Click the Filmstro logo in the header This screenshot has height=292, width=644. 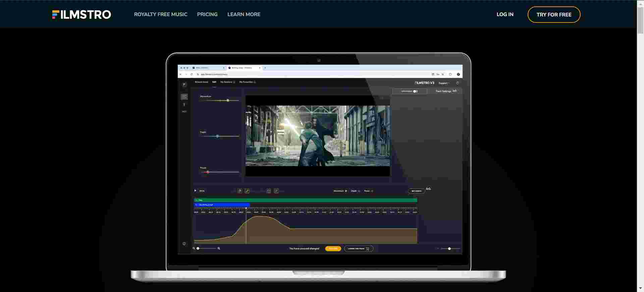82,14
